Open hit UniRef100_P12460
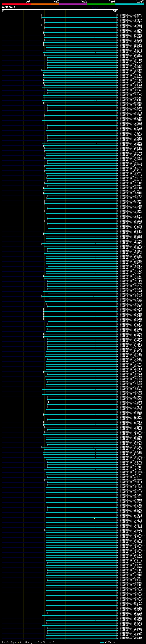 pyautogui.click(x=131, y=216)
